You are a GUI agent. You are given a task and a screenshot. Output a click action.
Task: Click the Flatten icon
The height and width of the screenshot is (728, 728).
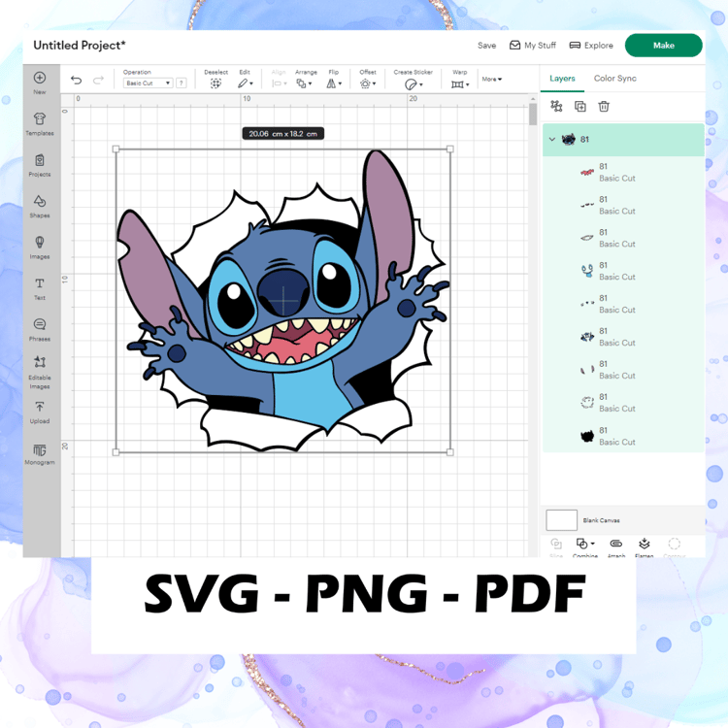[644, 544]
